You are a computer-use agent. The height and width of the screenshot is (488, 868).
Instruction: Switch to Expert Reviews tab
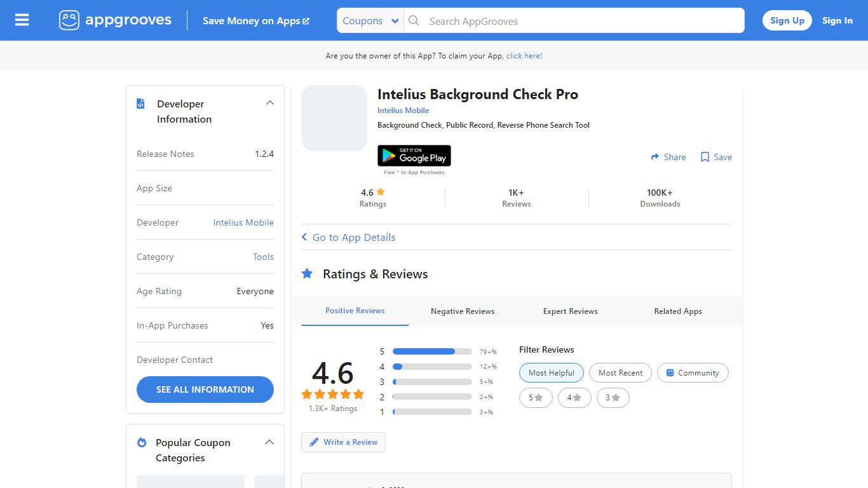tap(571, 311)
